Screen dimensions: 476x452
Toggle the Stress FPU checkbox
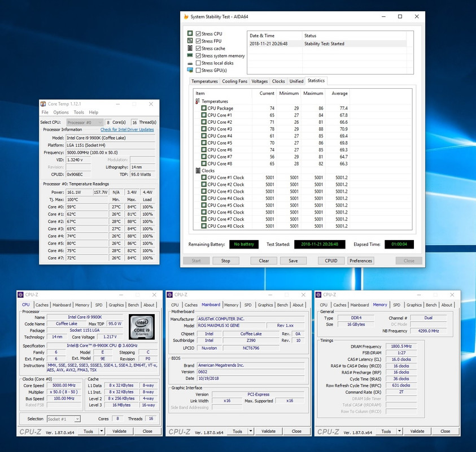pyautogui.click(x=198, y=41)
